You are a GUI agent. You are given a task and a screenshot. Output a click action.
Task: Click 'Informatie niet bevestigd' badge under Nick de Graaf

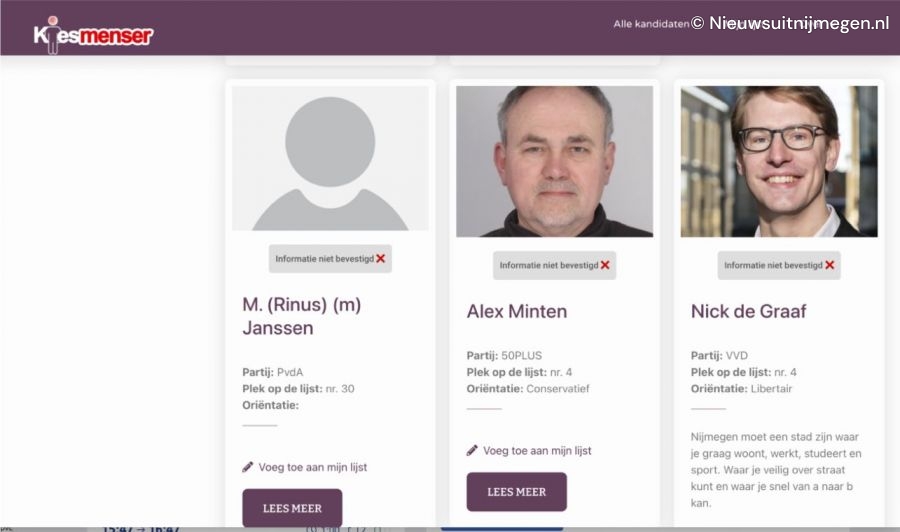pos(779,265)
